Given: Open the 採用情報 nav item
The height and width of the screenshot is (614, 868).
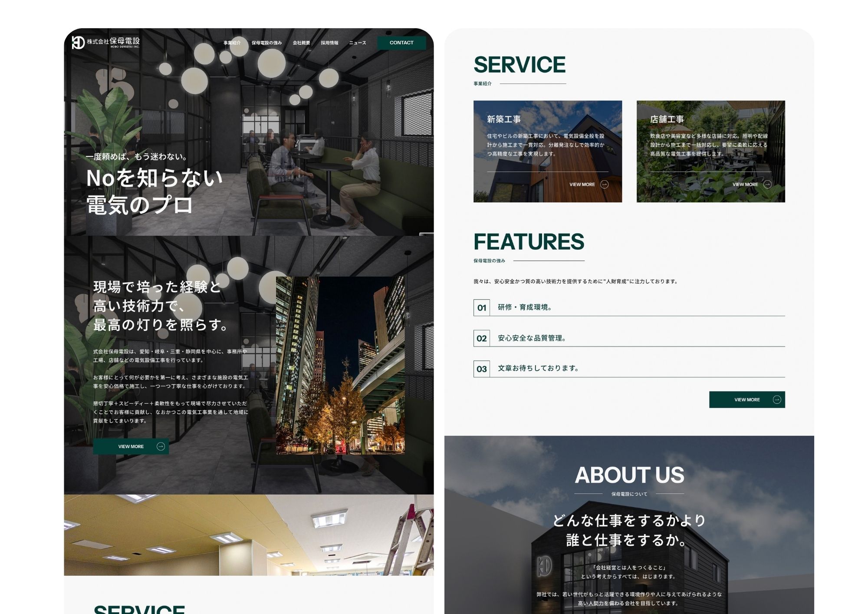Looking at the screenshot, I should point(329,43).
